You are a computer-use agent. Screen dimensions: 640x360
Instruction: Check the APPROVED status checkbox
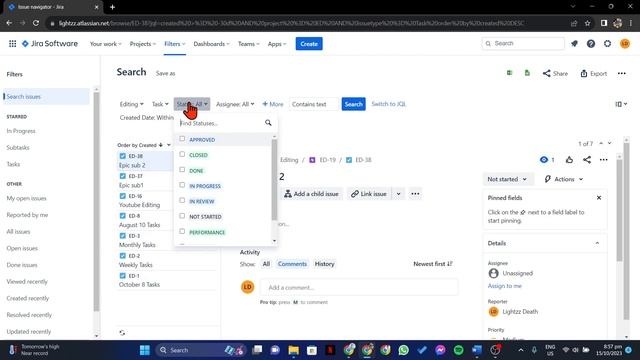click(x=182, y=139)
